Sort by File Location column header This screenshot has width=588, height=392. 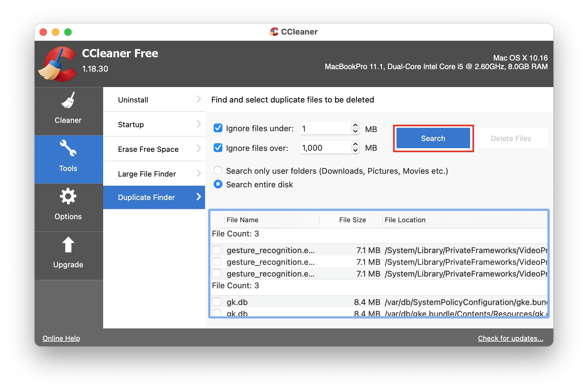pyautogui.click(x=465, y=220)
